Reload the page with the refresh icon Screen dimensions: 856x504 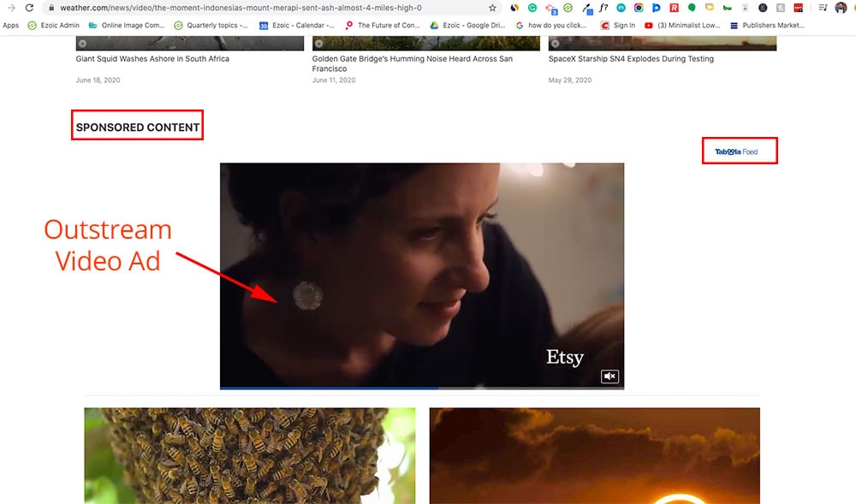(x=29, y=8)
